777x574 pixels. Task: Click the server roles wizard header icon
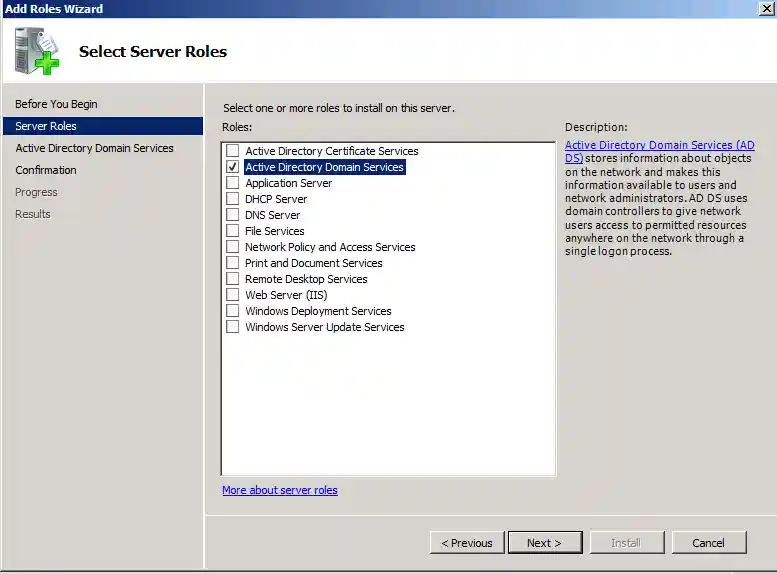click(37, 51)
